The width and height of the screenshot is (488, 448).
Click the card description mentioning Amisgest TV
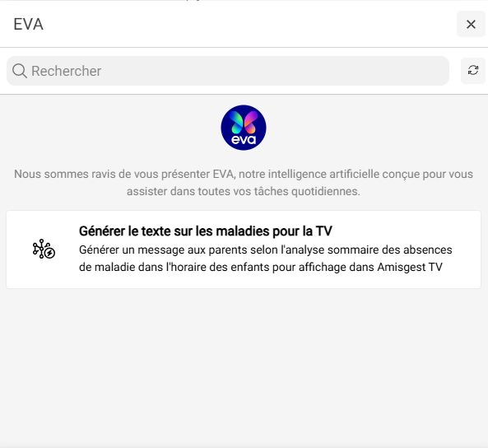pos(265,259)
